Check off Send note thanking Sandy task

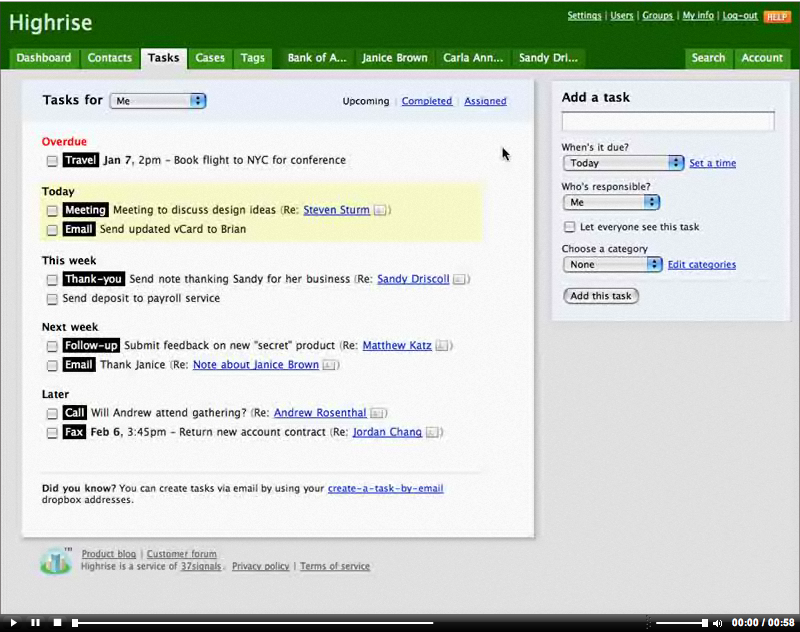point(52,280)
